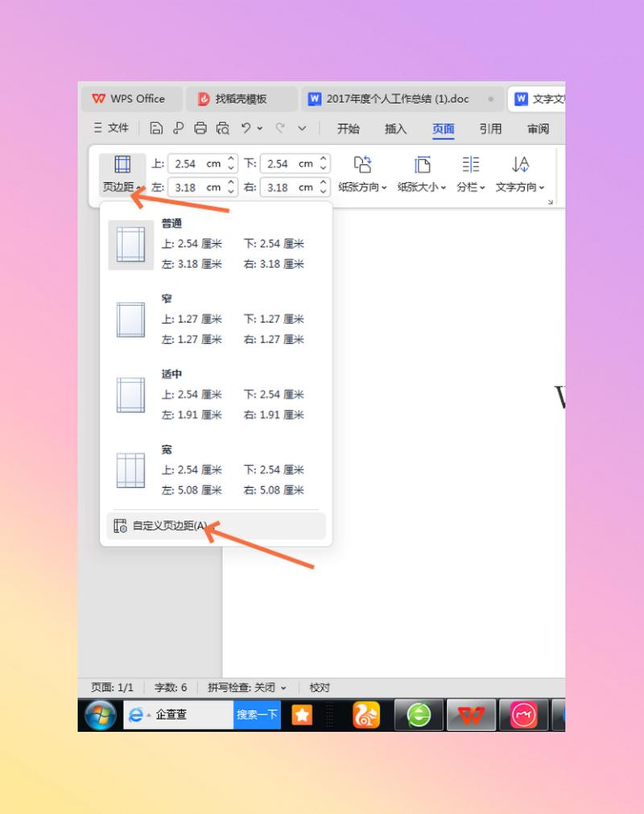Open the page setup dialog launcher icon
Viewport: 644px width, 814px height.
point(550,201)
